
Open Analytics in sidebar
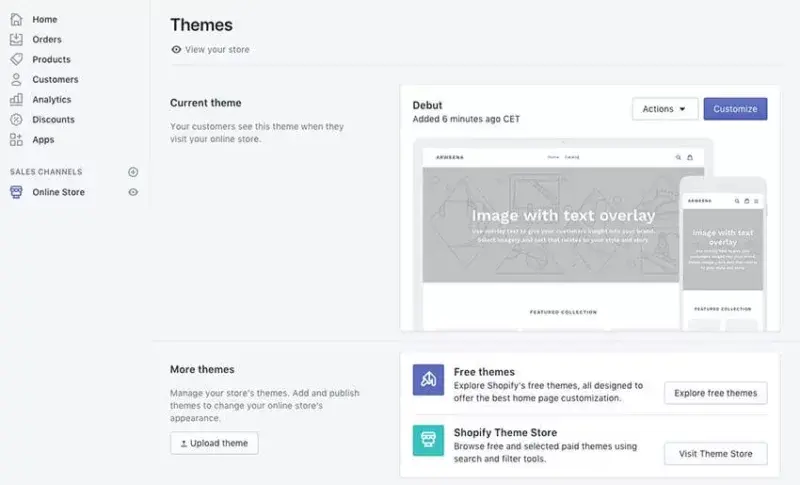click(52, 99)
